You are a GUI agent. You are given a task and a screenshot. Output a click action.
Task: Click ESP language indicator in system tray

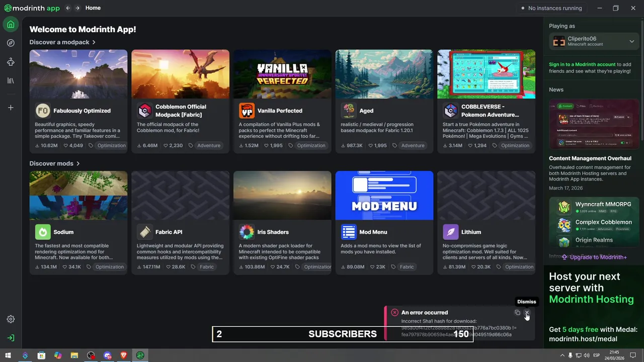tap(597, 355)
